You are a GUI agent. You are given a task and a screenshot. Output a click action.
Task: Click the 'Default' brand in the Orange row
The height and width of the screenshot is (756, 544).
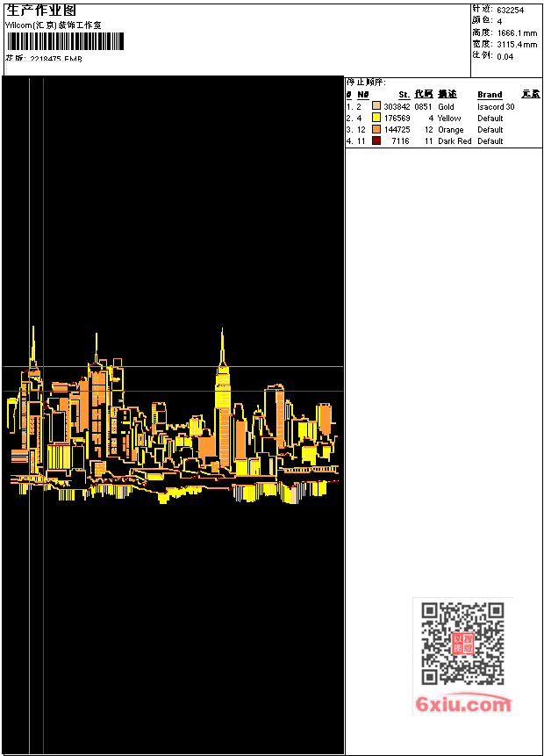[490, 130]
